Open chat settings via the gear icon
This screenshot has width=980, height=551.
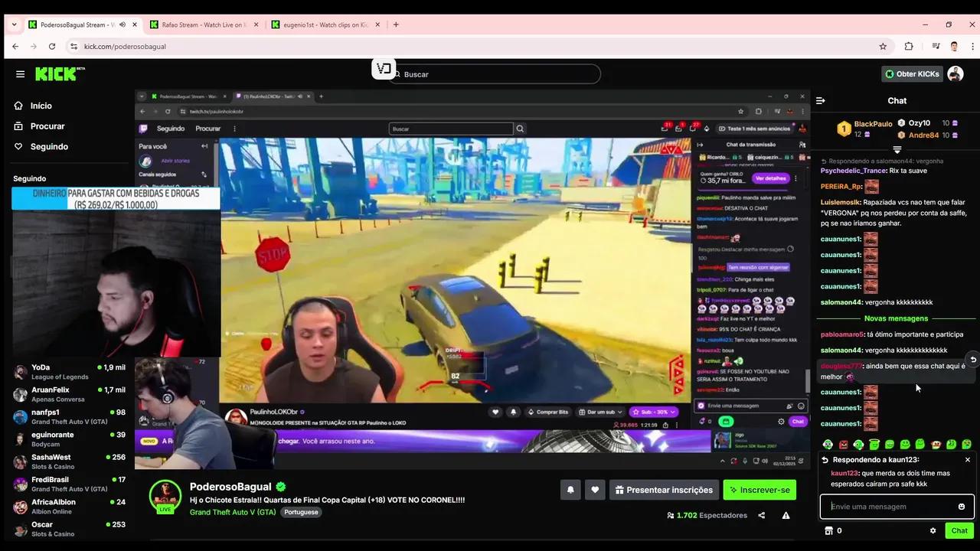pos(933,530)
